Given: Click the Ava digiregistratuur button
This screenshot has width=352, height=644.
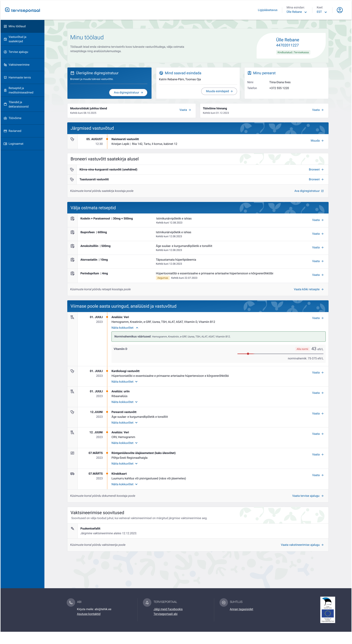Looking at the screenshot, I should pyautogui.click(x=128, y=93).
